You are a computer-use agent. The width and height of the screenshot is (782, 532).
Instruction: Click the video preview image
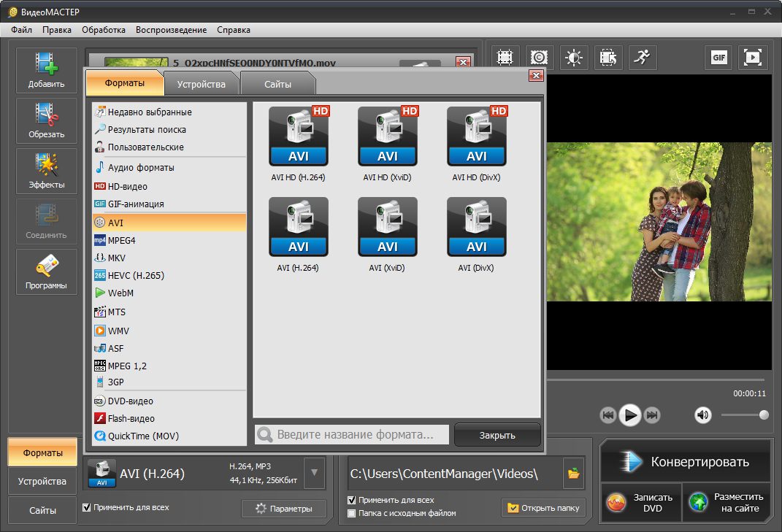coord(659,222)
